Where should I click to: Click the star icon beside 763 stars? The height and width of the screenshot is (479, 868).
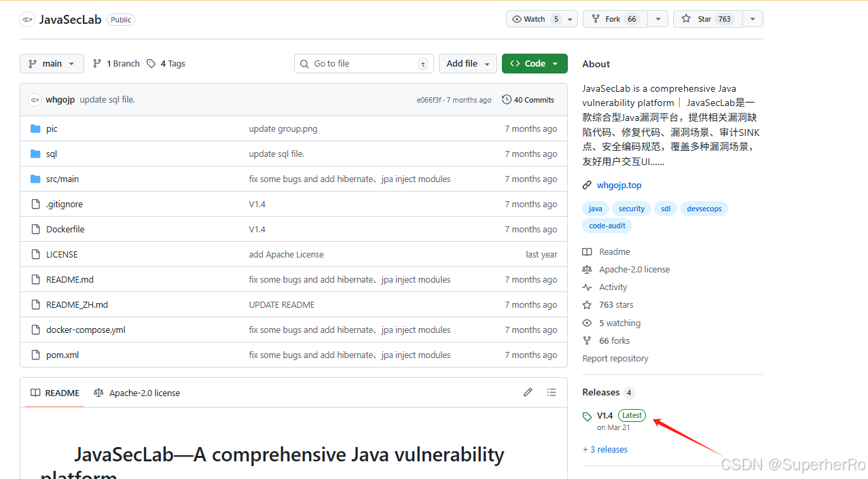[587, 304]
